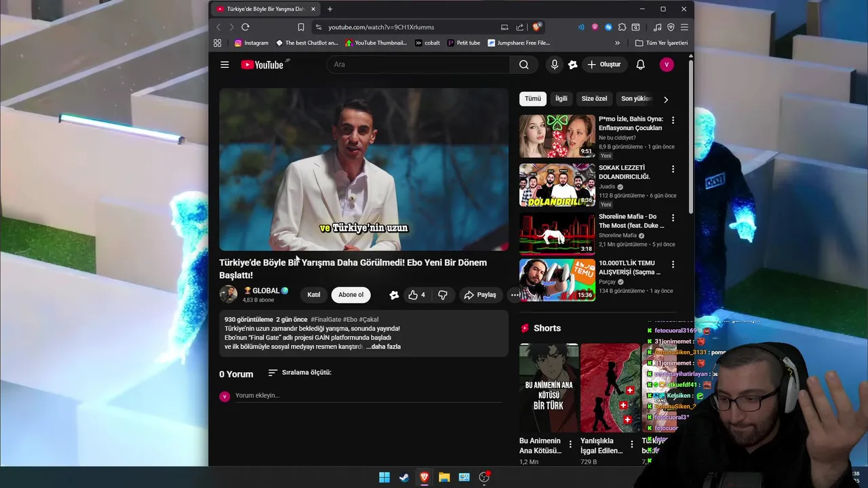Select the Tümü filter chip

click(533, 98)
